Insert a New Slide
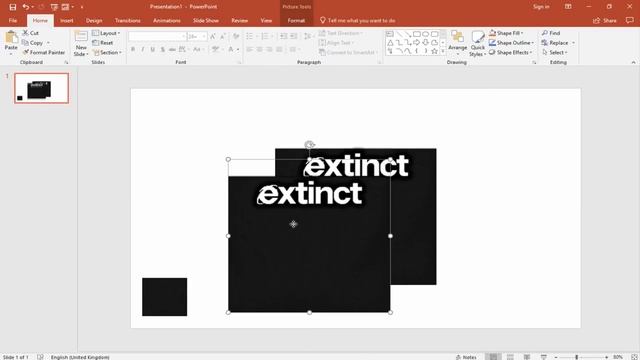The image size is (640, 360). tap(81, 43)
